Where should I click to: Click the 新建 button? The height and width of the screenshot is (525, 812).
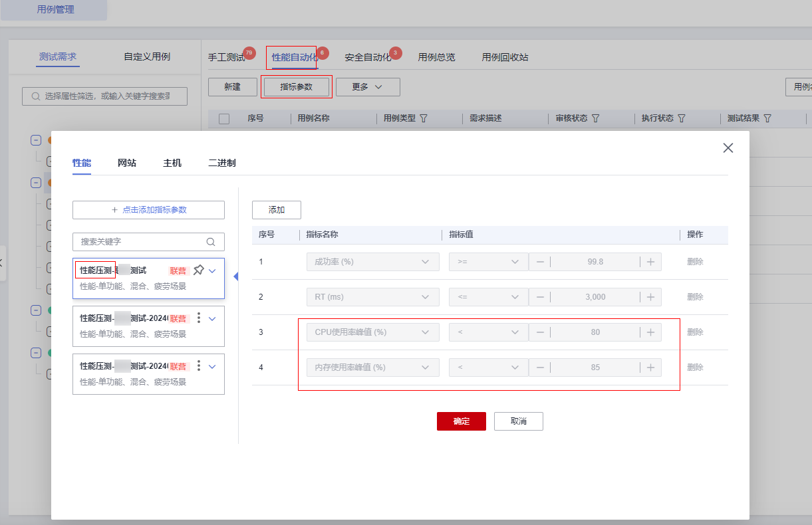coord(232,87)
